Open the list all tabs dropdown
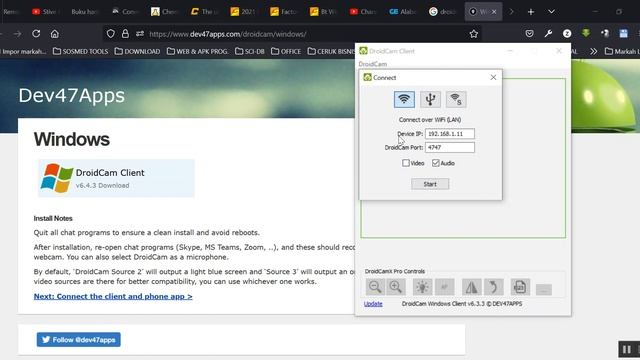 coord(551,12)
